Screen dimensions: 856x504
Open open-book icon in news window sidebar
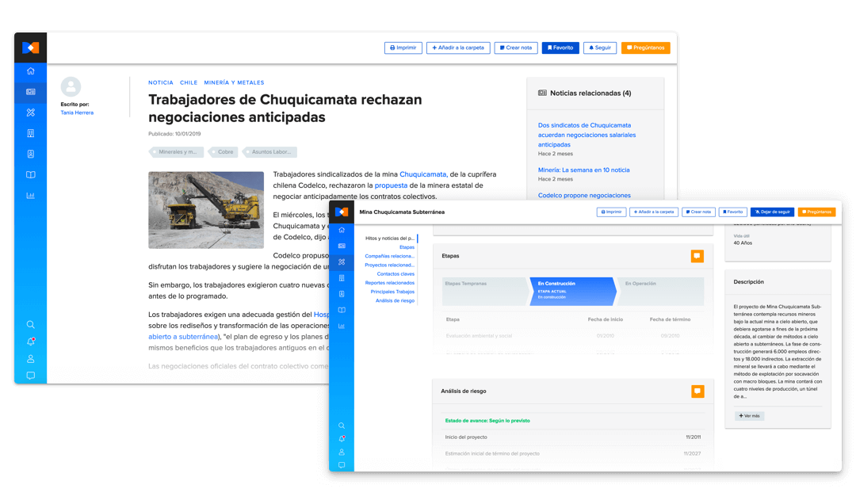coord(31,174)
